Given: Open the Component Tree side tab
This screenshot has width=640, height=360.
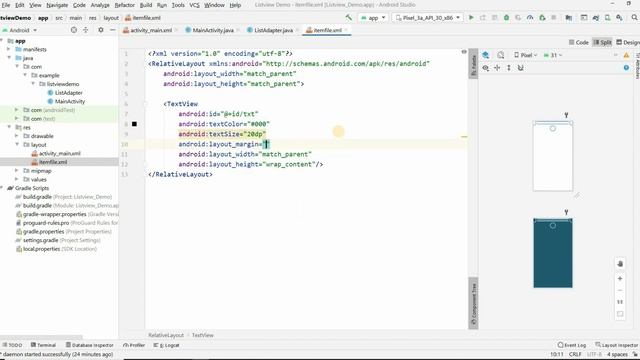Looking at the screenshot, I should point(473,303).
